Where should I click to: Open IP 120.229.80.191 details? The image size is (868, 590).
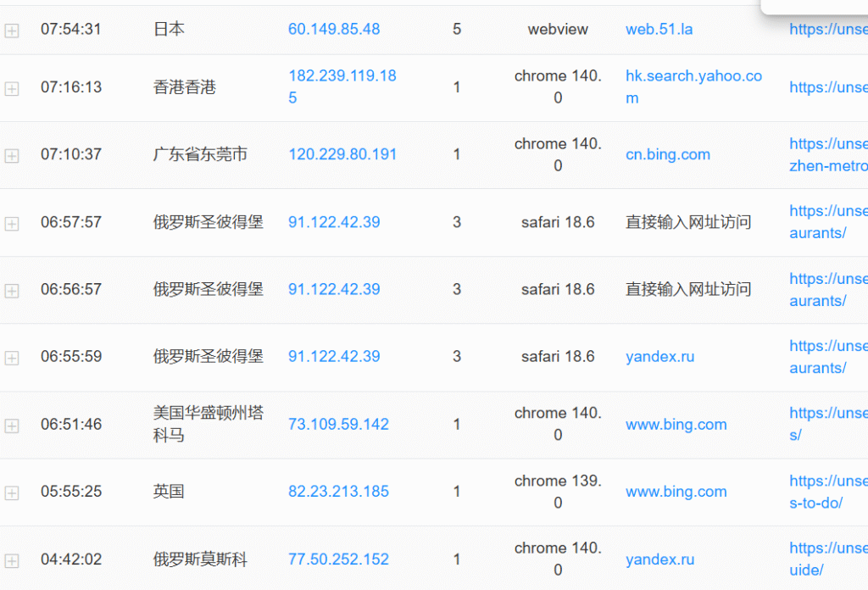[342, 154]
